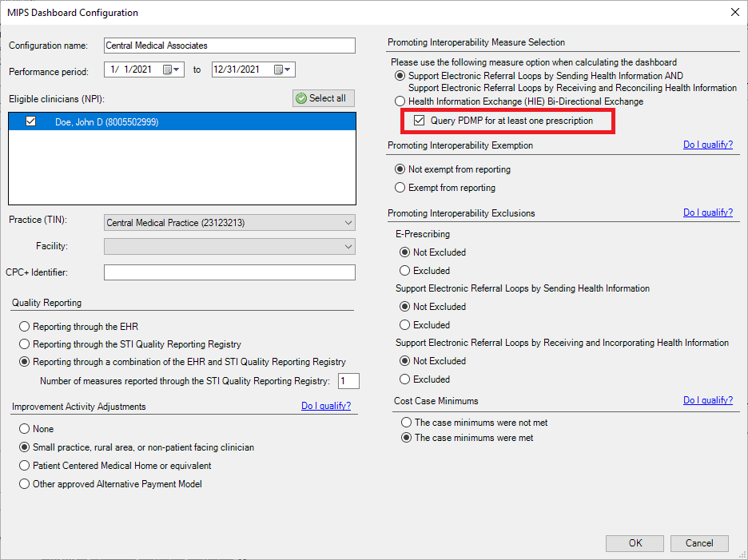Choose Not Excluded for Receiving and Incorporating

point(404,360)
